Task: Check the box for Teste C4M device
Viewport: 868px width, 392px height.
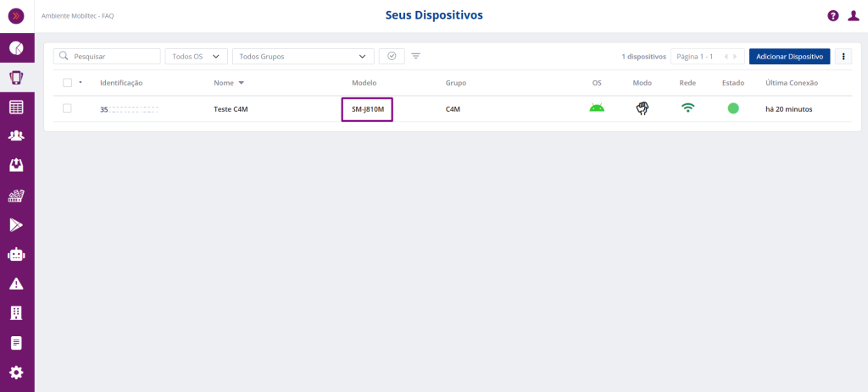Action: tap(68, 108)
